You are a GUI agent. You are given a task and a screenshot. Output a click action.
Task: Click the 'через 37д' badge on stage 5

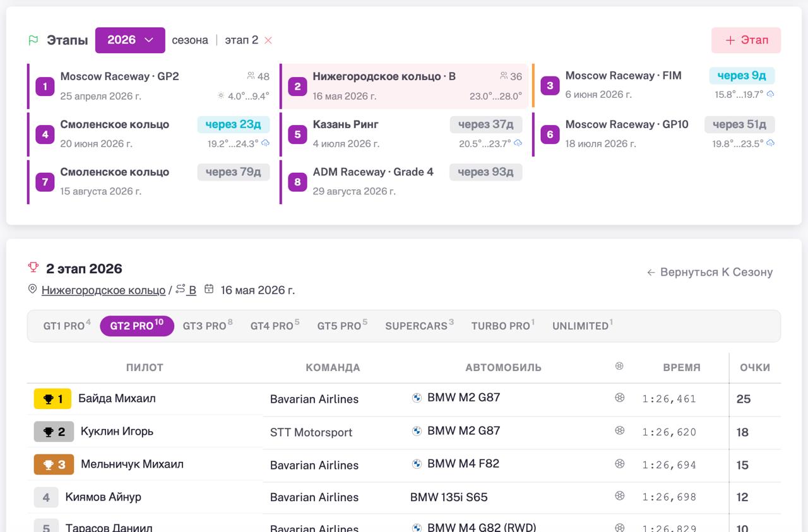pos(485,124)
